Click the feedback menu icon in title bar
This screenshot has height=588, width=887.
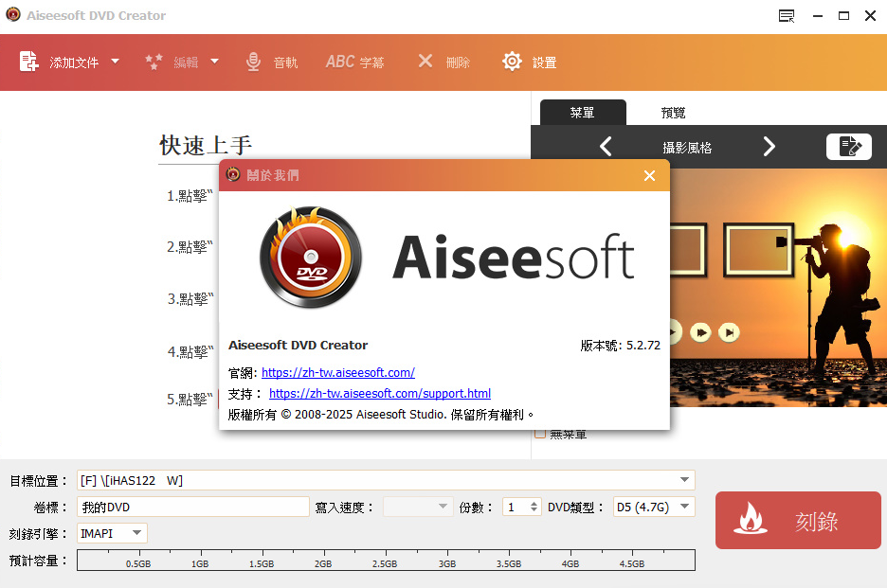[787, 16]
